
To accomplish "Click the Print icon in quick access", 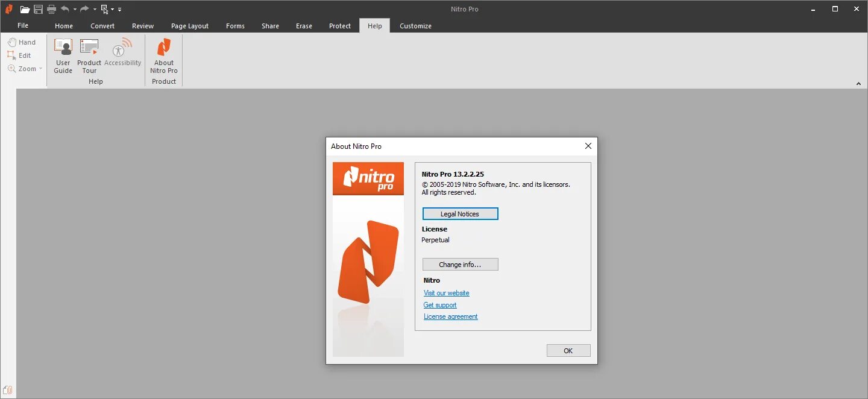I will 51,9.
